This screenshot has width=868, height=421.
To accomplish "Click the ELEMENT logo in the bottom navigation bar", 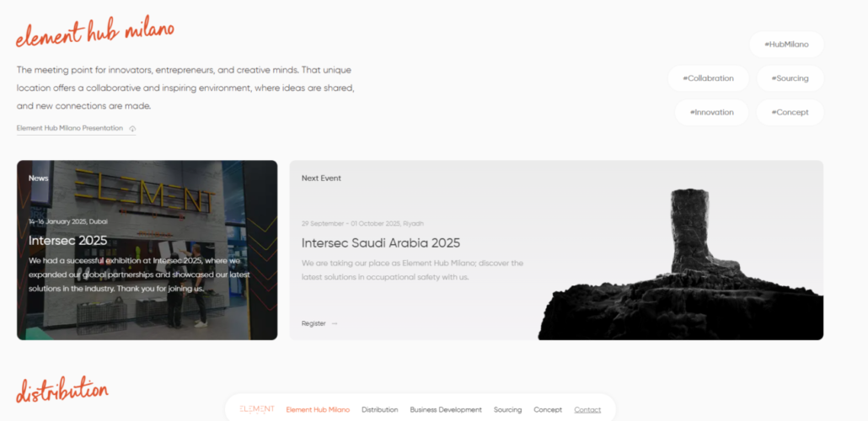I will coord(256,409).
